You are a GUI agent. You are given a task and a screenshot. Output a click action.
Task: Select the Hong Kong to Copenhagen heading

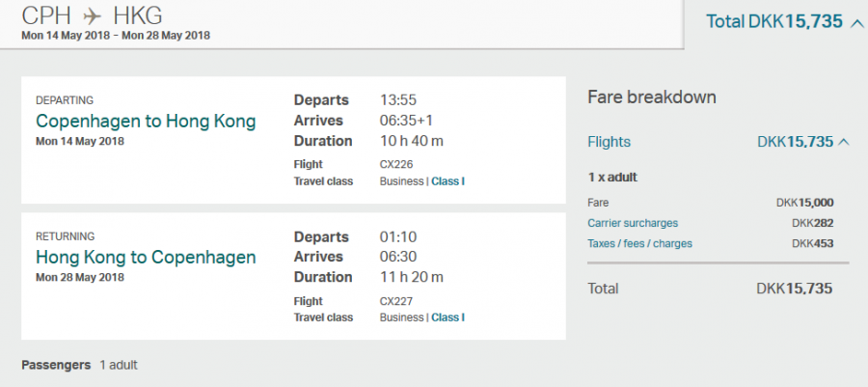pos(146,257)
